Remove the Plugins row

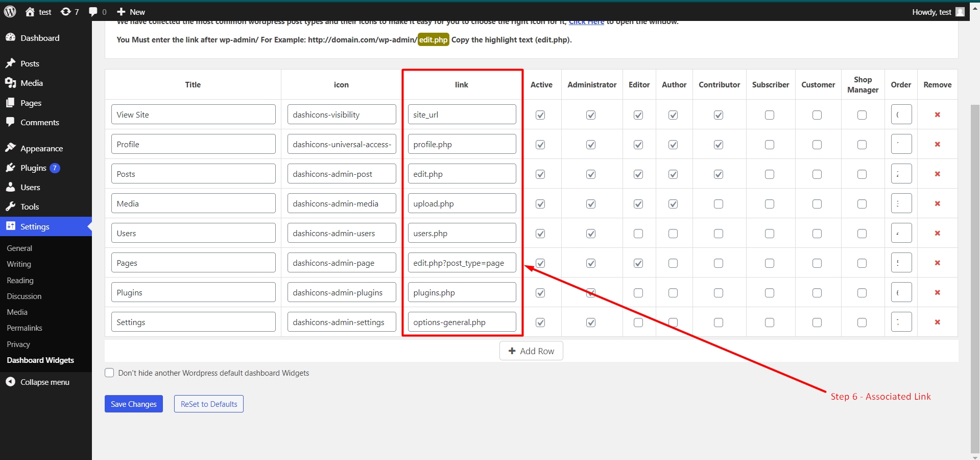click(938, 292)
